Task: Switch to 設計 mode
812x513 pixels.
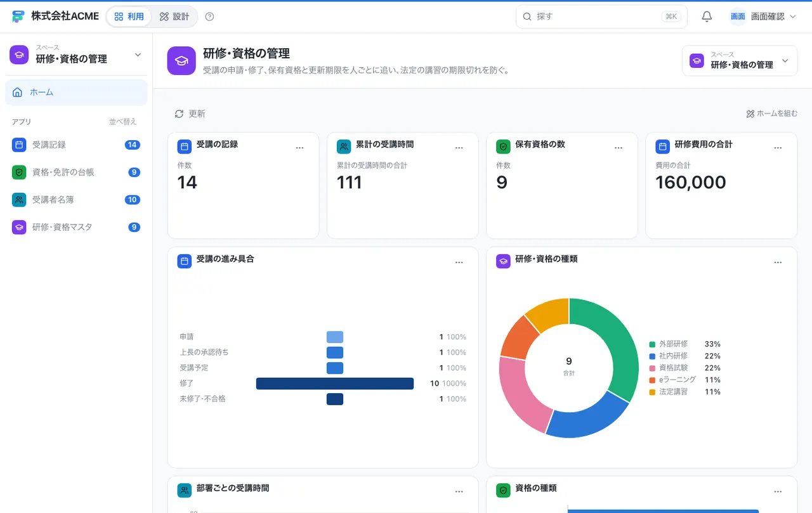Action: point(174,16)
